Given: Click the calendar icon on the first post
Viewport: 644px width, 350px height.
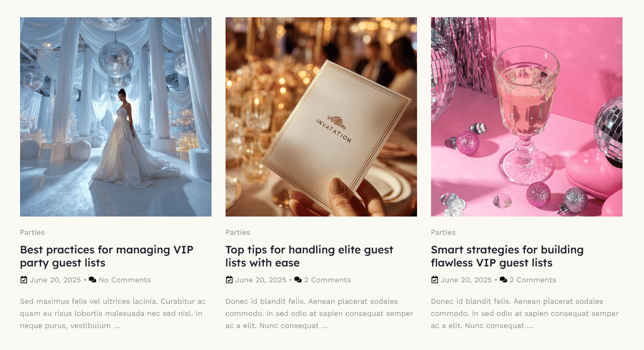Looking at the screenshot, I should (24, 280).
